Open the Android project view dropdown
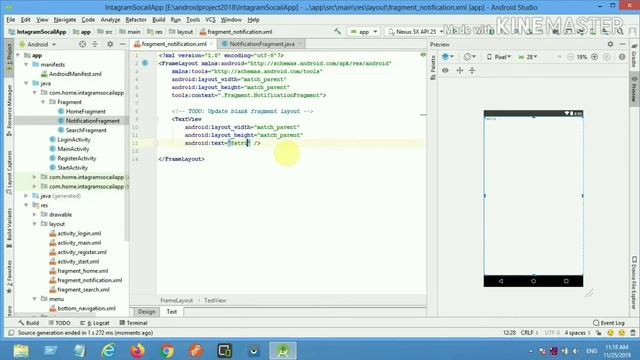This screenshot has height=360, width=640. [37, 44]
